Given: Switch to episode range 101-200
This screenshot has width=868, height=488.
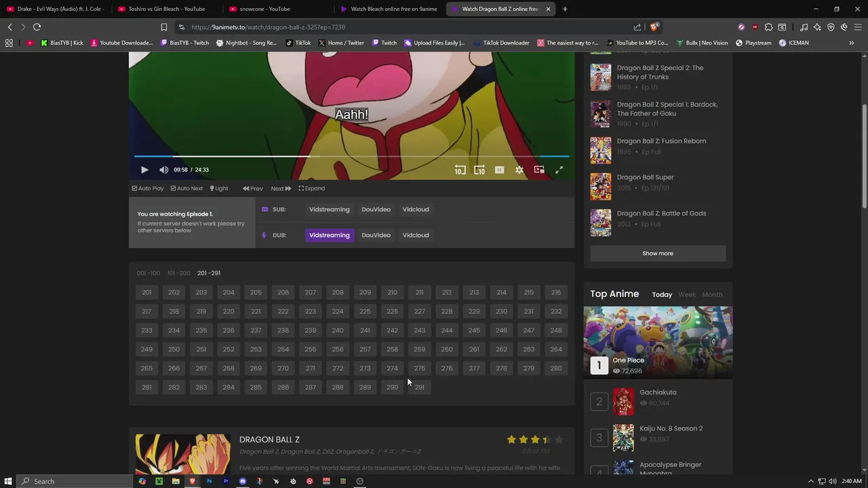Looking at the screenshot, I should [179, 273].
